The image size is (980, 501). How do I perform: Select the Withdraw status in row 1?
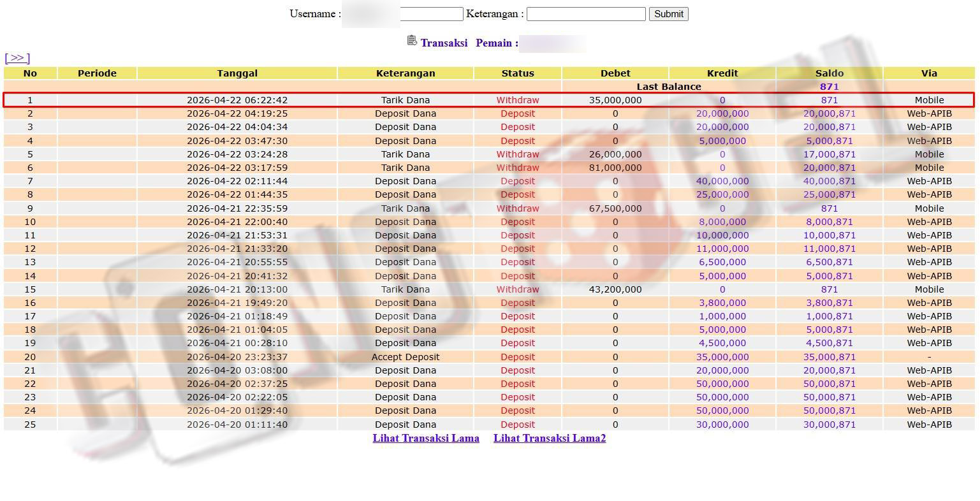coord(518,100)
